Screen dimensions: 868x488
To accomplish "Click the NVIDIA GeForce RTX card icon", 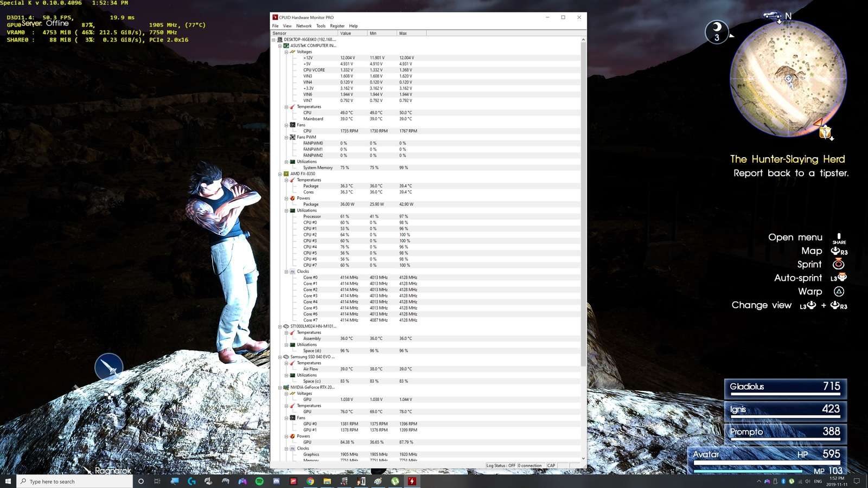I will [x=286, y=388].
